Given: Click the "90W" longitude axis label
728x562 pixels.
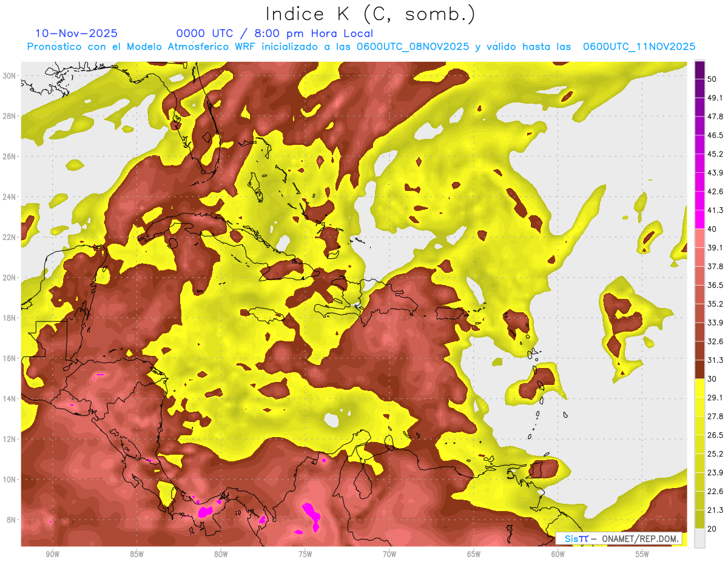Looking at the screenshot, I should 52,555.
